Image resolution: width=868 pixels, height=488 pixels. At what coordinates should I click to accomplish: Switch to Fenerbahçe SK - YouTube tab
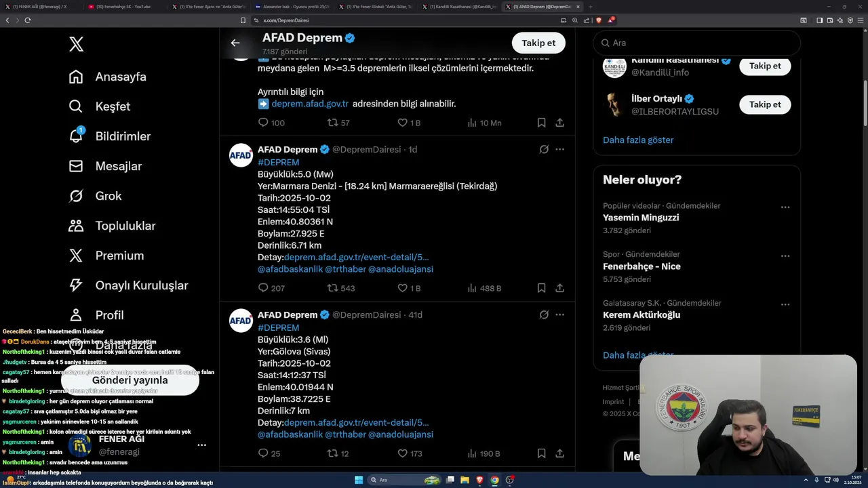pyautogui.click(x=124, y=7)
